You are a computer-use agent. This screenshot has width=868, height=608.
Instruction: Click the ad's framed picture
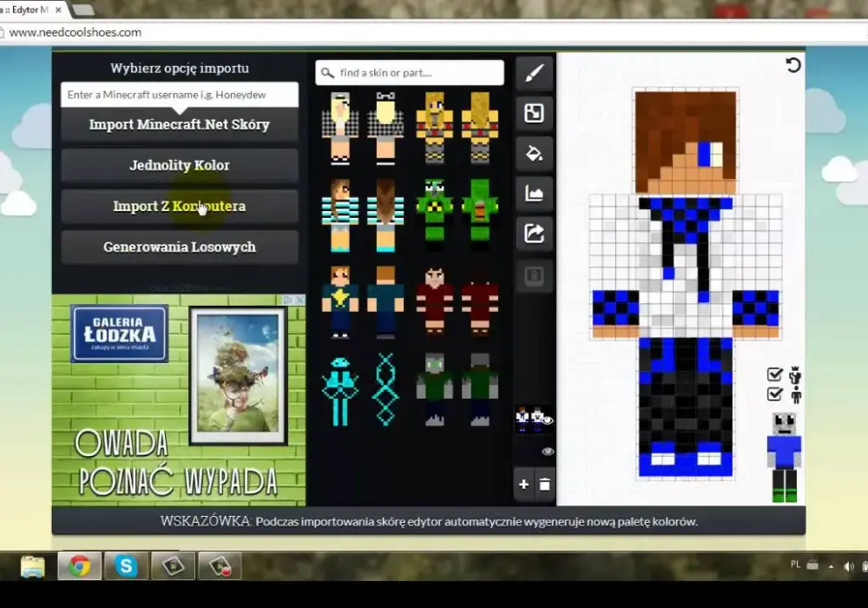(x=238, y=377)
